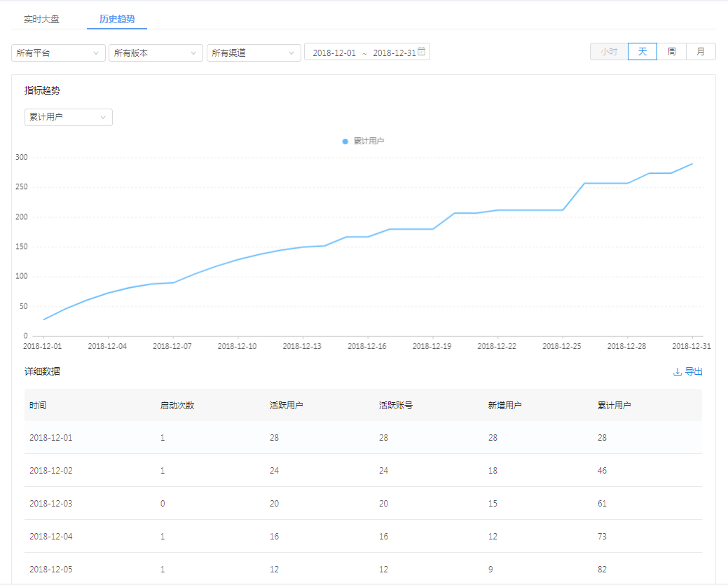Click the 累计用户 table column header
728x585 pixels.
pyautogui.click(x=614, y=406)
